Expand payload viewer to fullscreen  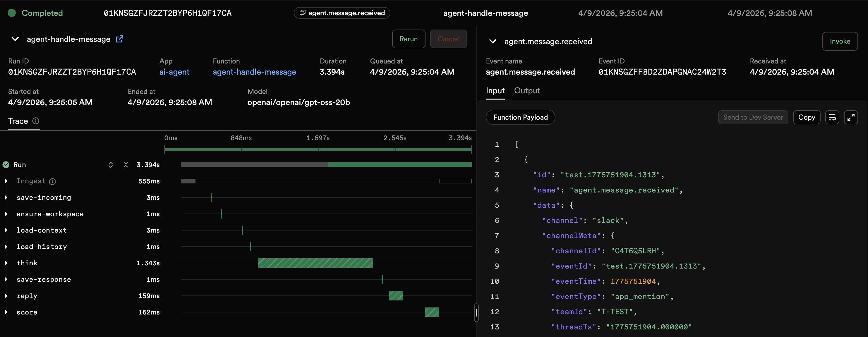(850, 117)
